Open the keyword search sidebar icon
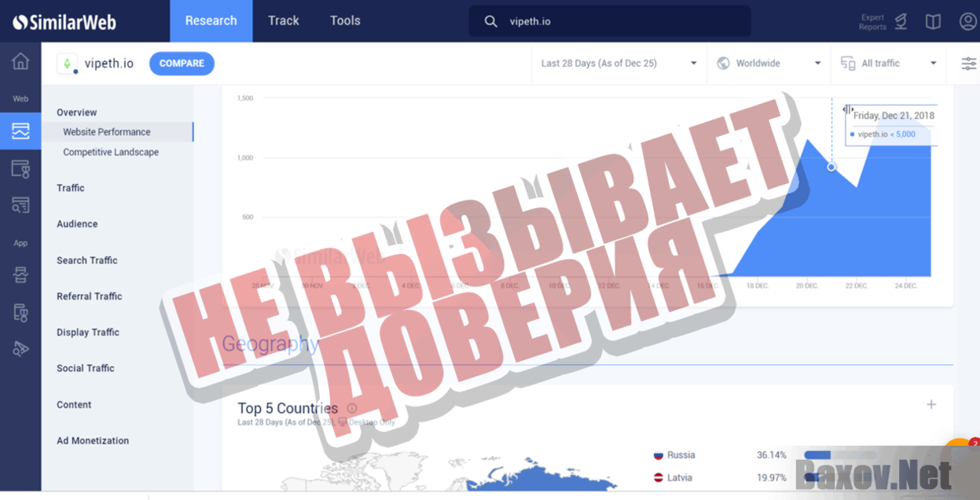The width and height of the screenshot is (980, 500). coord(20,206)
